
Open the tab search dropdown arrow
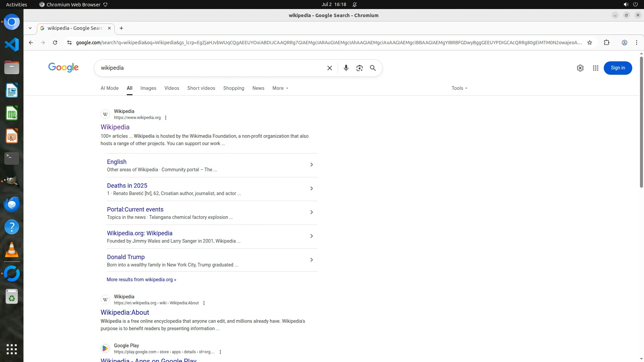click(x=30, y=28)
